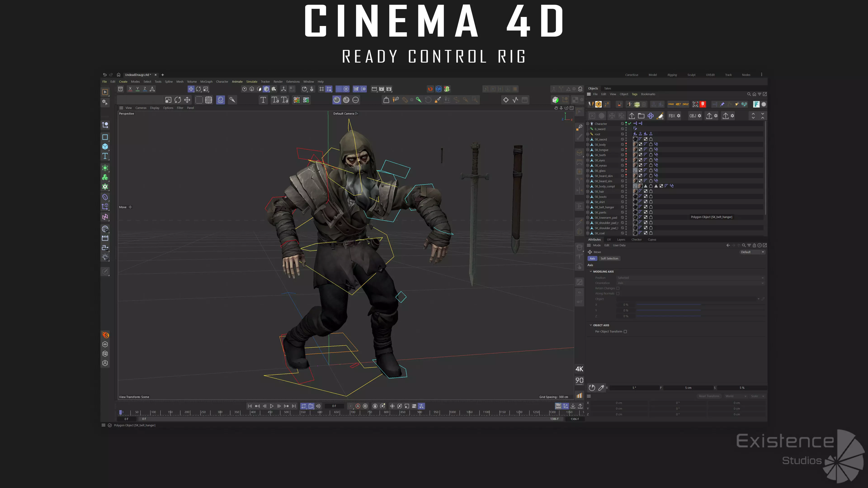The height and width of the screenshot is (488, 868).
Task: Go to the start of the animation
Action: pyautogui.click(x=250, y=406)
